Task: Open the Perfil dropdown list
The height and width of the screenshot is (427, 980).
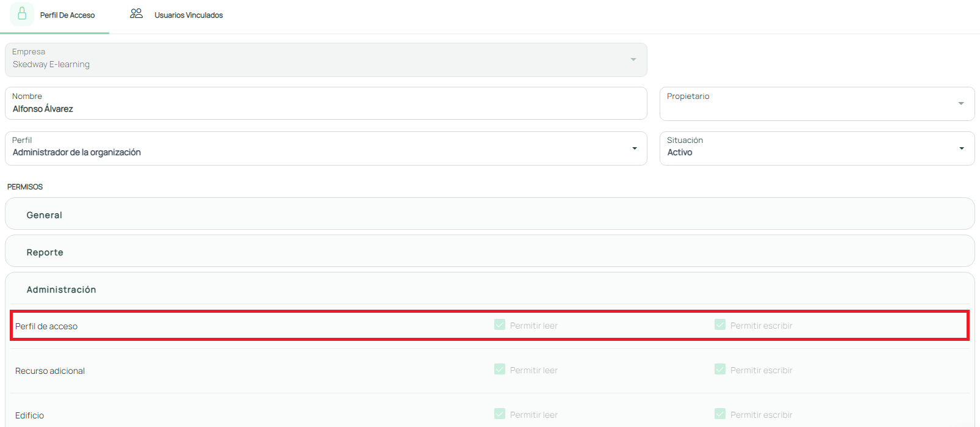Action: coord(634,148)
